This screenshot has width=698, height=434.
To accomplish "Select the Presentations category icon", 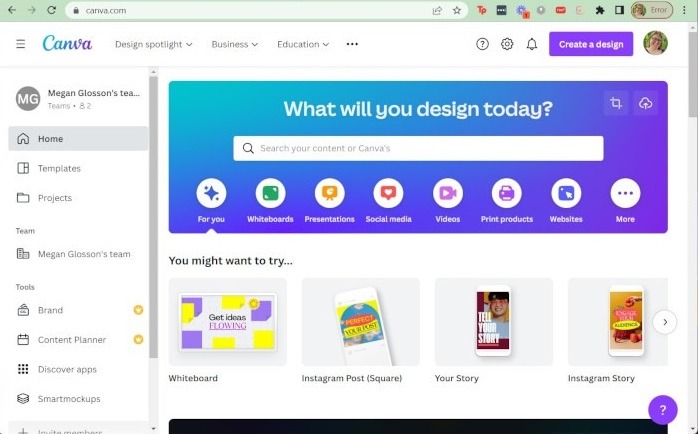I will click(x=329, y=193).
